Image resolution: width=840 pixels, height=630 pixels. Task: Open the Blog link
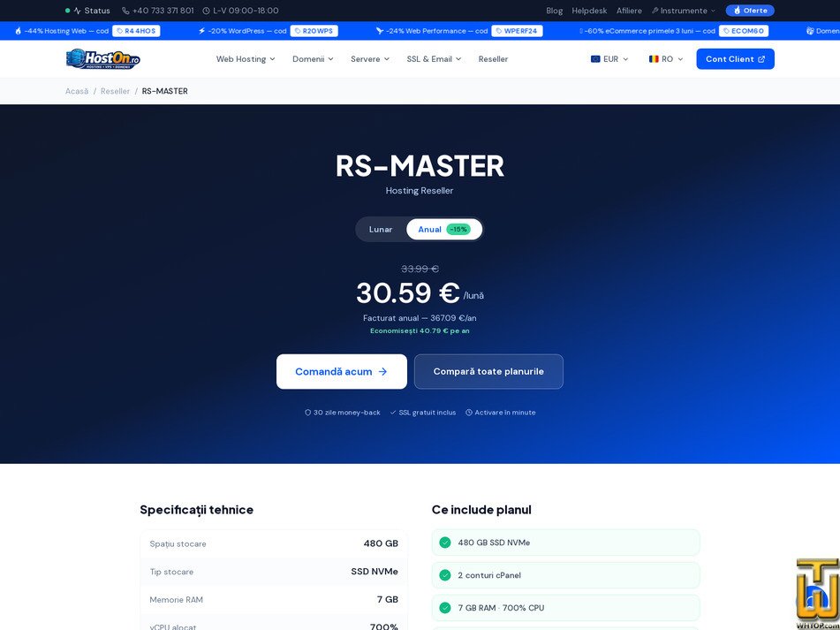554,11
